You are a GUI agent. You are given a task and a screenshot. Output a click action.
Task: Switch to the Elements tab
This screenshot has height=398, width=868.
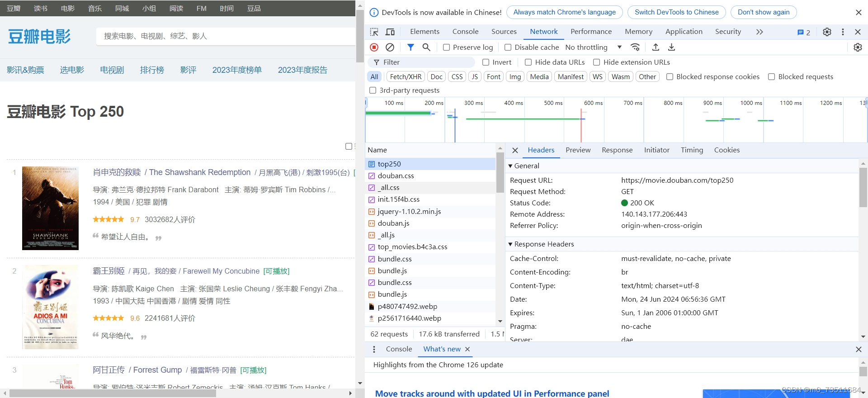[x=425, y=31]
